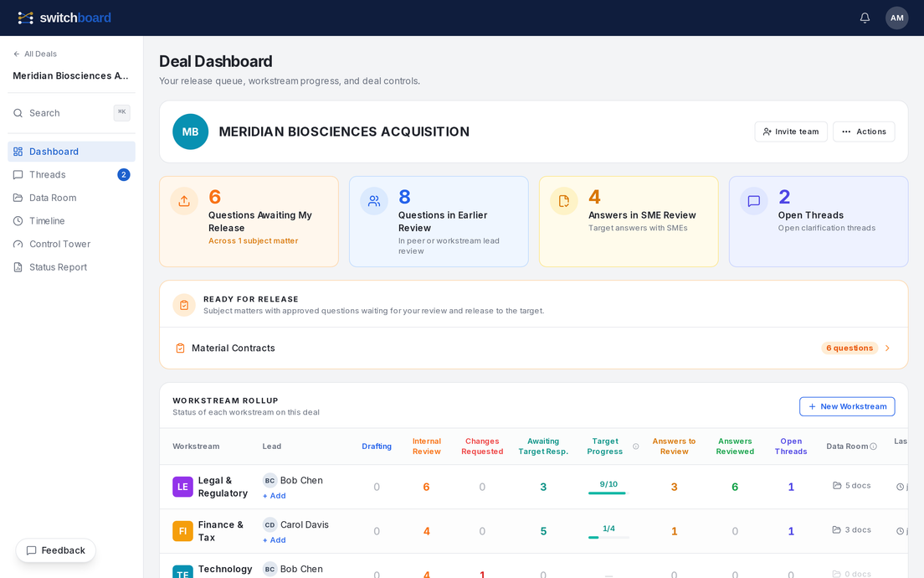Click Awaiting Target count 5 for Finance
Screen dimensions: 924x578
(543, 531)
